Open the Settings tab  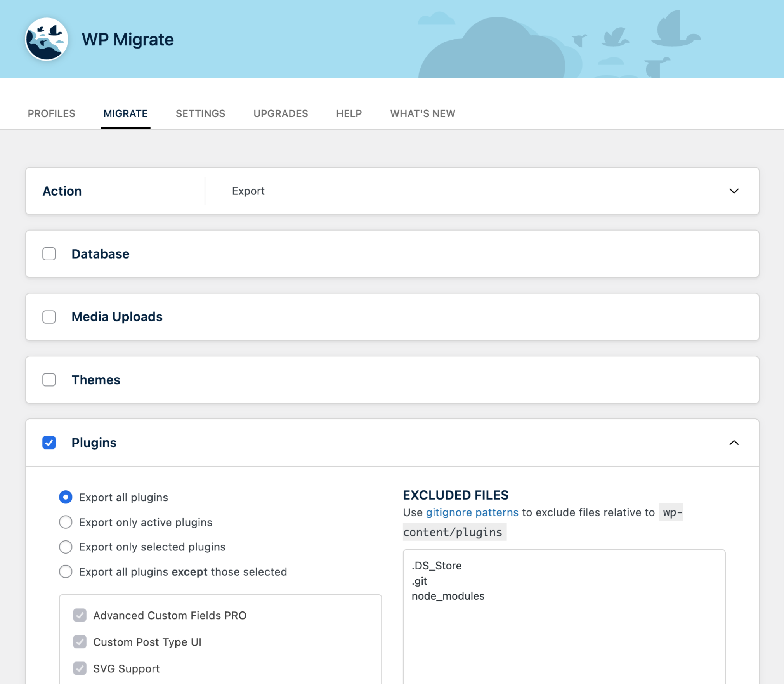pyautogui.click(x=200, y=113)
